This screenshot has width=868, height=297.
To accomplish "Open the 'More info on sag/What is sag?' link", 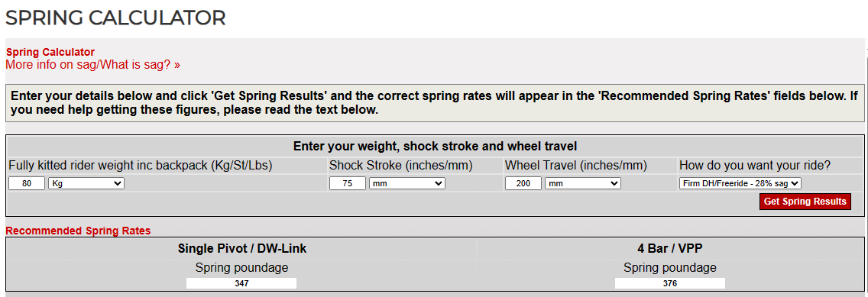I will 92,65.
